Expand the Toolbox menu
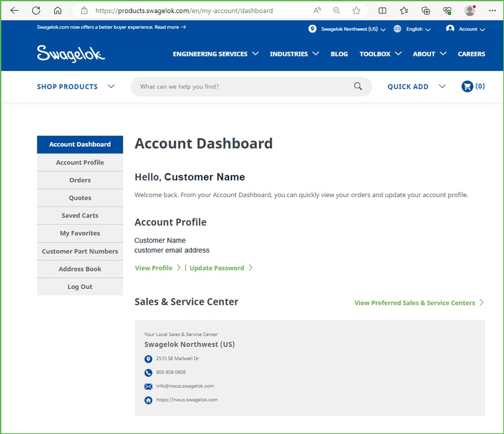 tap(381, 54)
